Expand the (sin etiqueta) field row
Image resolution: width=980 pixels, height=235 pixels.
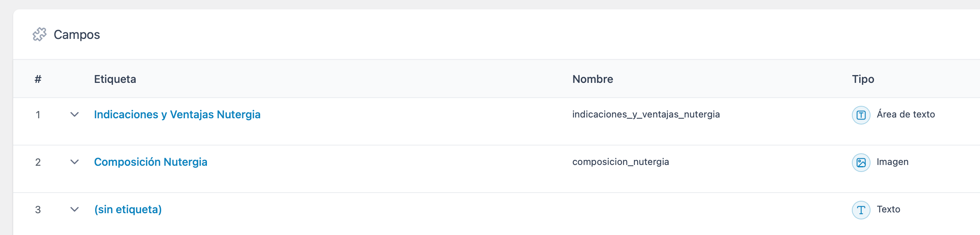[75, 209]
